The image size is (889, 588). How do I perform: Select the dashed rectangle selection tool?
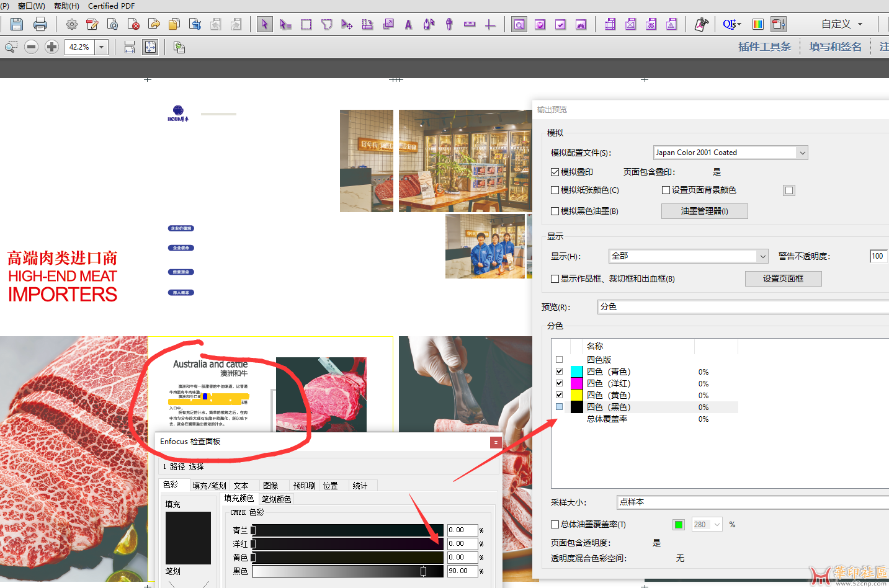[x=306, y=24]
